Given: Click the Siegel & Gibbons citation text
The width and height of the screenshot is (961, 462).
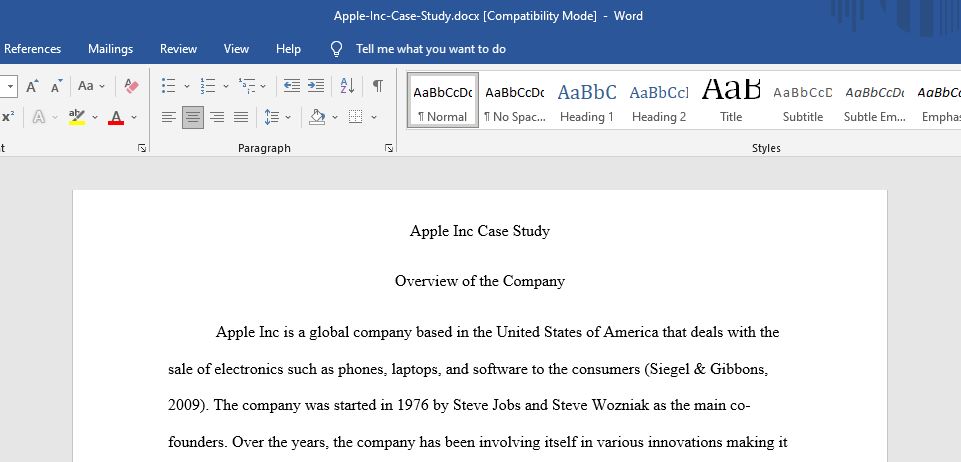Looking at the screenshot, I should pyautogui.click(x=707, y=369).
